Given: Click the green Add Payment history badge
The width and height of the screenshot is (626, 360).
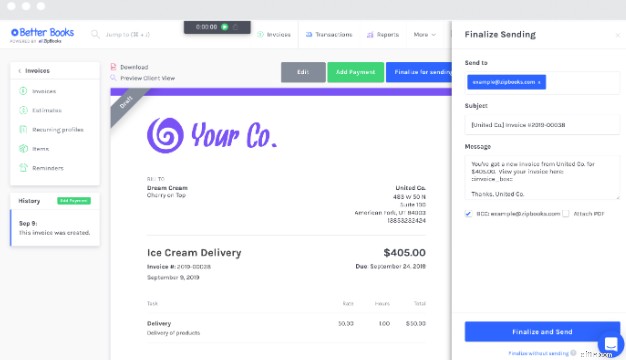Looking at the screenshot, I should coord(74,201).
